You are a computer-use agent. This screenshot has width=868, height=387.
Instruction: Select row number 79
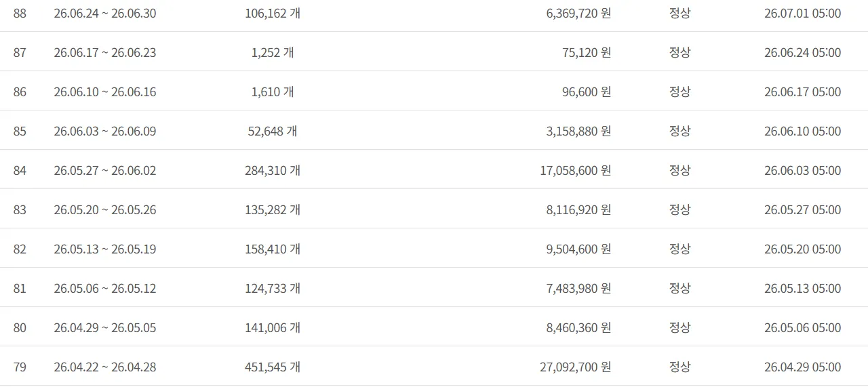(x=20, y=367)
